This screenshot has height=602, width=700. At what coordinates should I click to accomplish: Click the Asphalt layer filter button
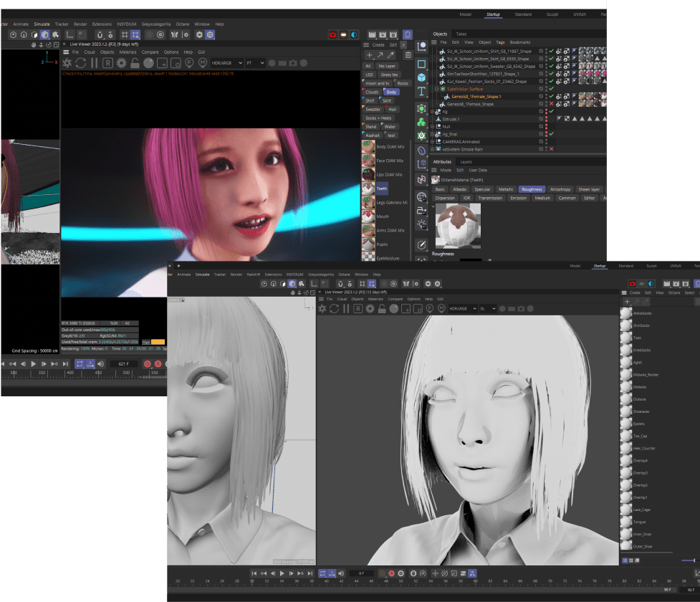point(373,135)
